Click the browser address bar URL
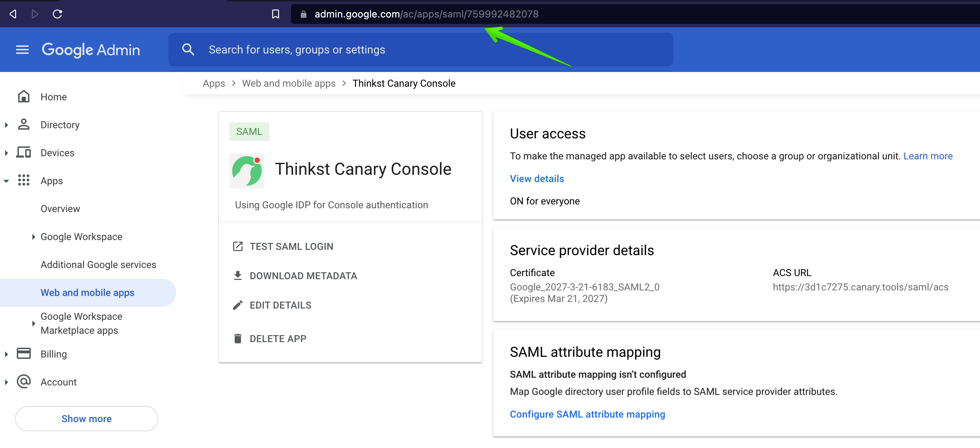Screen dimensions: 980x448 426,14
